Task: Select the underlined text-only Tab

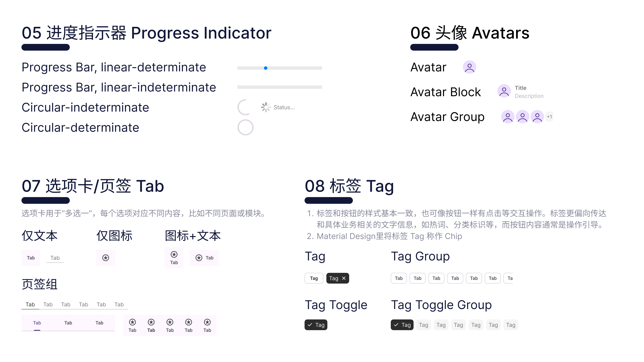Action: (55, 258)
